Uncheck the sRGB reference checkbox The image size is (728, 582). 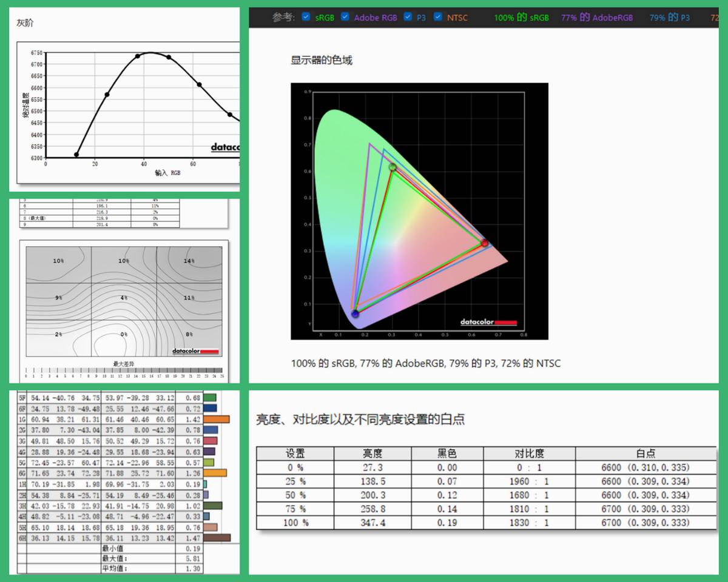[x=306, y=18]
